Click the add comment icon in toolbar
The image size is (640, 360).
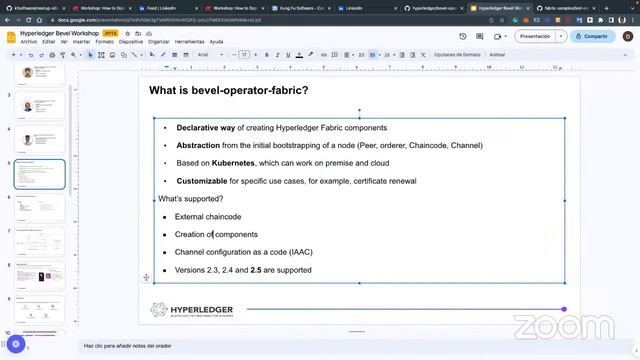coord(335,55)
